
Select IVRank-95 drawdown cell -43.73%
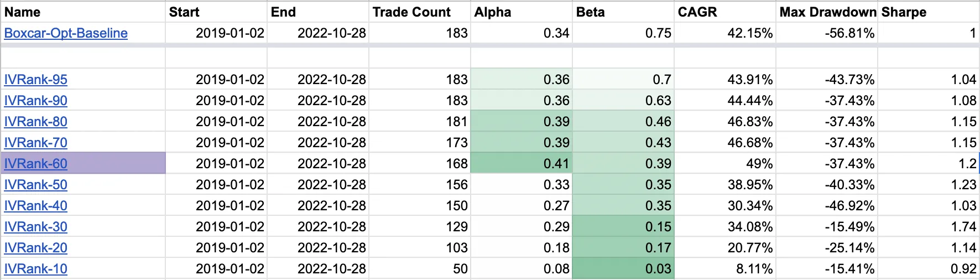pyautogui.click(x=827, y=80)
